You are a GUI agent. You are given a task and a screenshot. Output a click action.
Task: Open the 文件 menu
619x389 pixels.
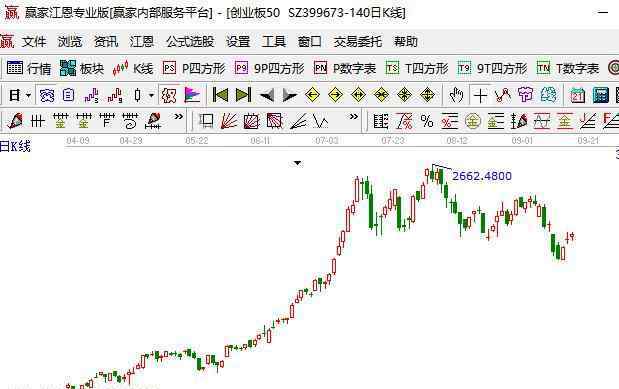(x=34, y=41)
